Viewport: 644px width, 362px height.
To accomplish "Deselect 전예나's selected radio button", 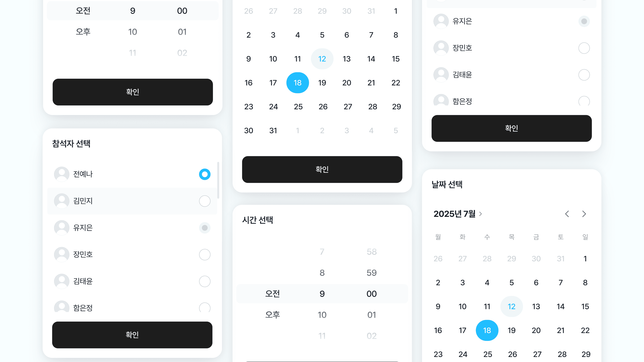I will (204, 174).
